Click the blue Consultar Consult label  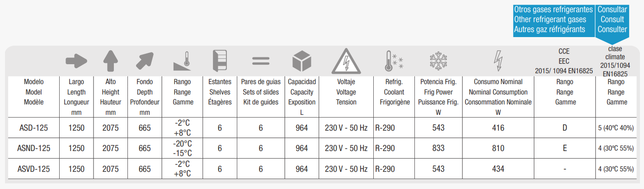coord(612,19)
